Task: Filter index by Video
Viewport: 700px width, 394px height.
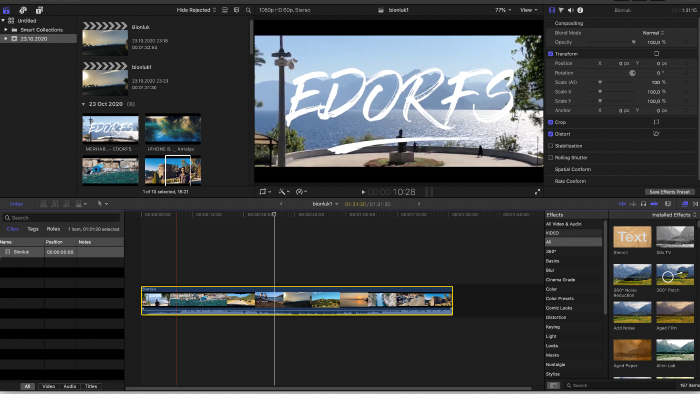Action: click(48, 386)
